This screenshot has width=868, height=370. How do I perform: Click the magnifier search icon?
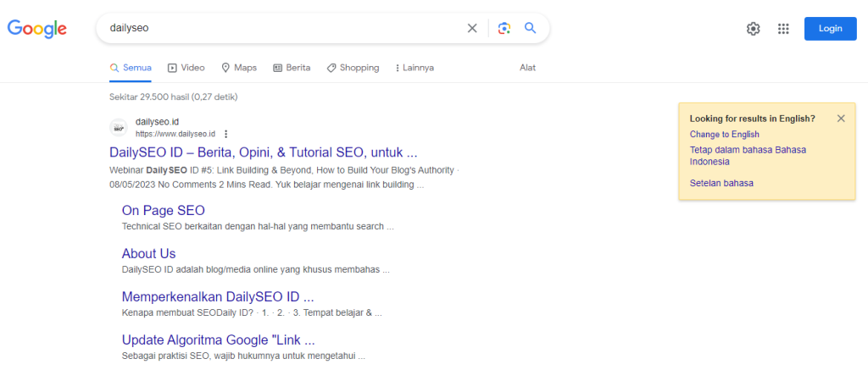pyautogui.click(x=531, y=28)
